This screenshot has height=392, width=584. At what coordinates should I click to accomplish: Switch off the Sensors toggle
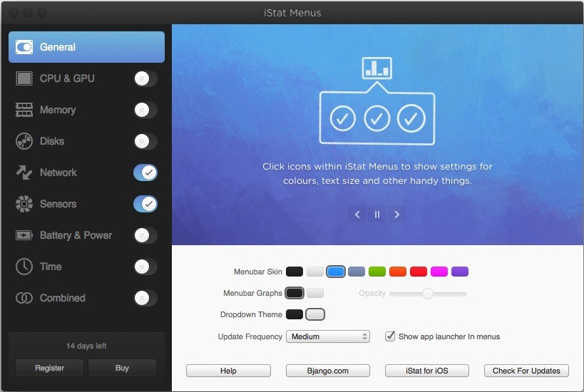click(x=145, y=204)
